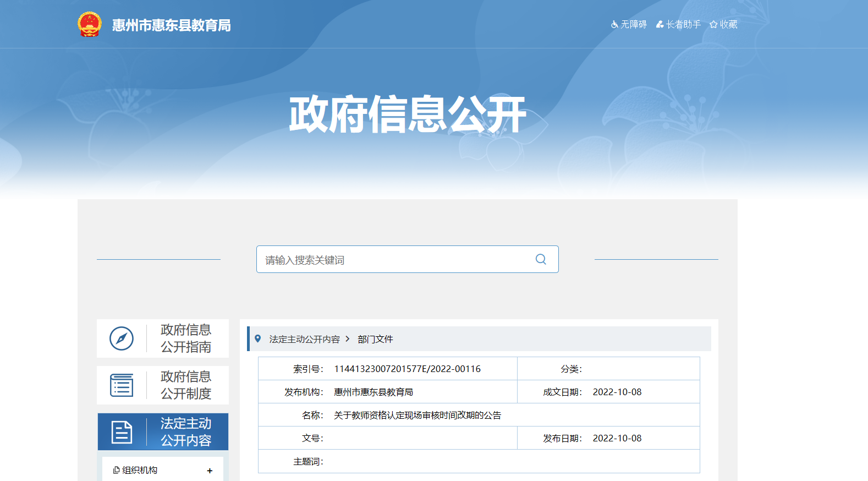Select 法定主动公开内容 text in the sidebar
The height and width of the screenshot is (481, 868).
[x=186, y=432]
